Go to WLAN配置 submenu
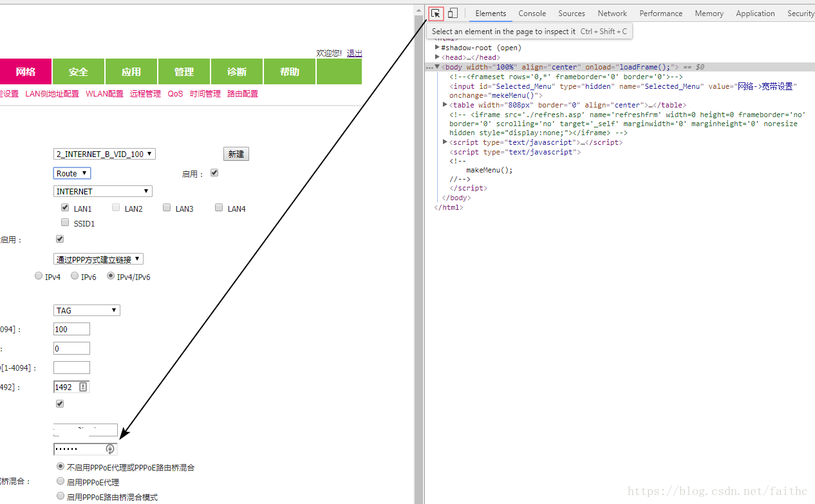The height and width of the screenshot is (504, 815). click(x=104, y=93)
